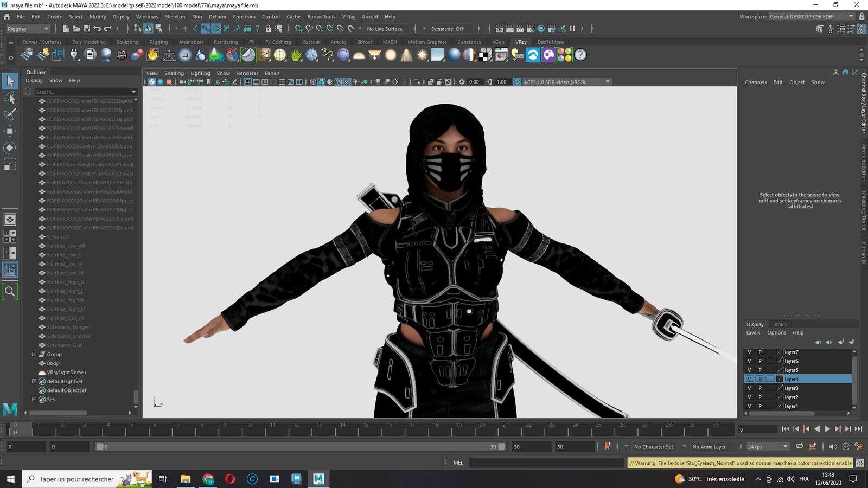This screenshot has height=488, width=868.
Task: Toggle visibility V of layer5
Action: [x=749, y=370]
